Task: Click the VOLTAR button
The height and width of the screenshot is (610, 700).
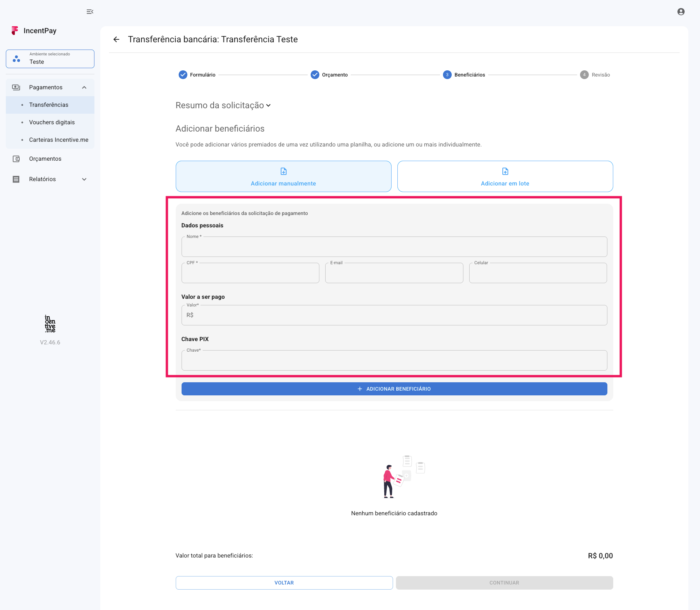Action: [284, 583]
